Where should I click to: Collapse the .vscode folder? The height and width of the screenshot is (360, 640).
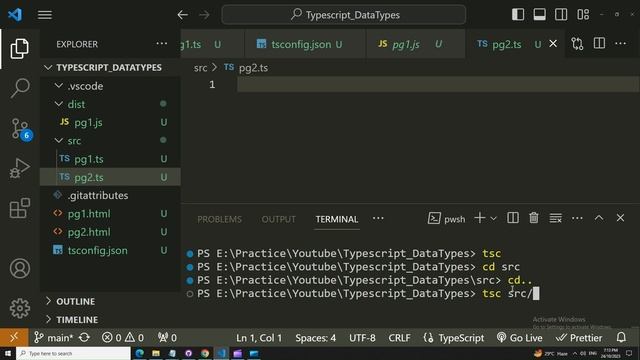(110, 86)
